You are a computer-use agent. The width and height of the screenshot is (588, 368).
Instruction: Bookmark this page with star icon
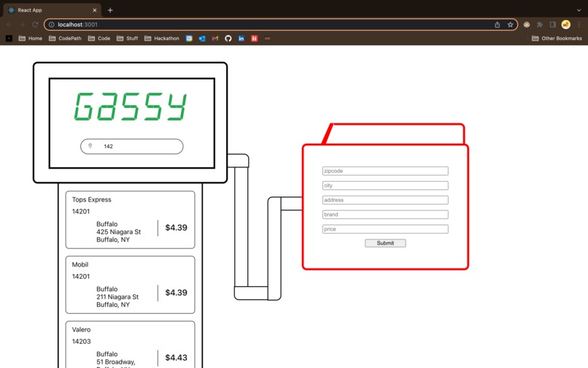click(511, 24)
